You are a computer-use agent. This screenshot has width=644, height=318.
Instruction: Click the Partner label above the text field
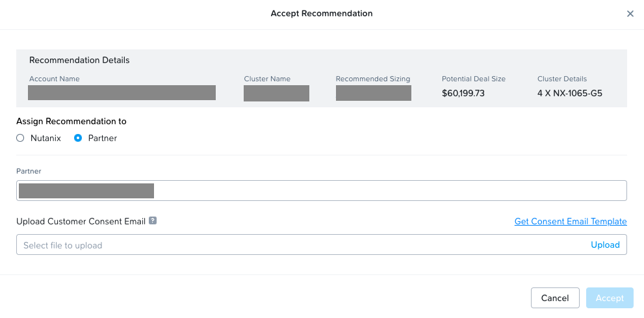pyautogui.click(x=29, y=171)
